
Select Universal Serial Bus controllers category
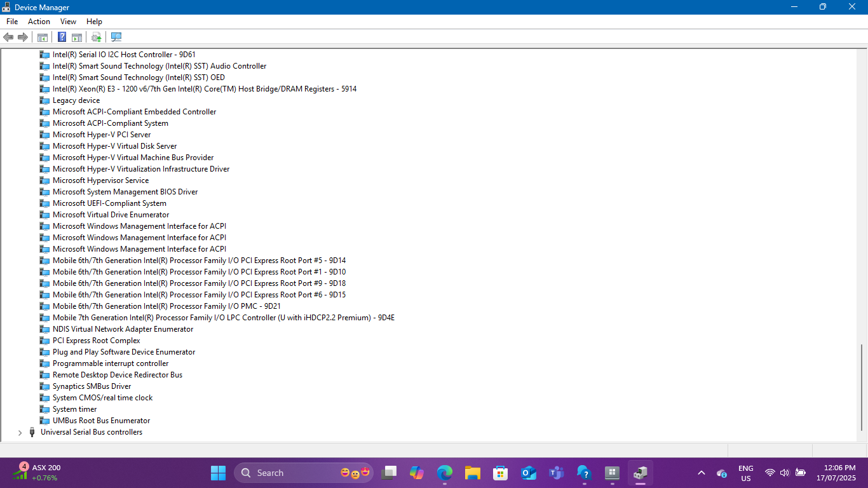click(92, 432)
